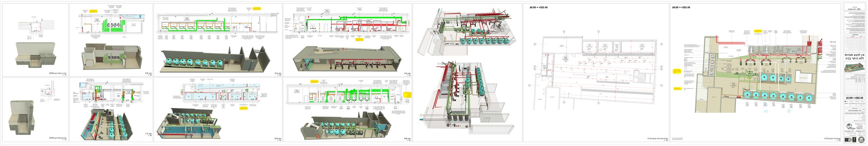Viewport: 868px width, 146px height.
Task: Click the D-D section title label
Action: [278, 139]
